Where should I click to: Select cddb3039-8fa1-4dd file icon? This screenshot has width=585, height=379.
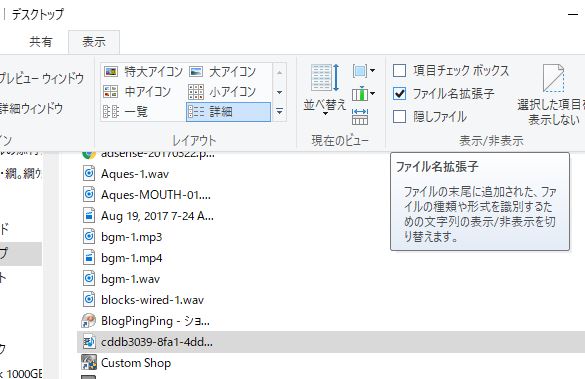tap(89, 342)
